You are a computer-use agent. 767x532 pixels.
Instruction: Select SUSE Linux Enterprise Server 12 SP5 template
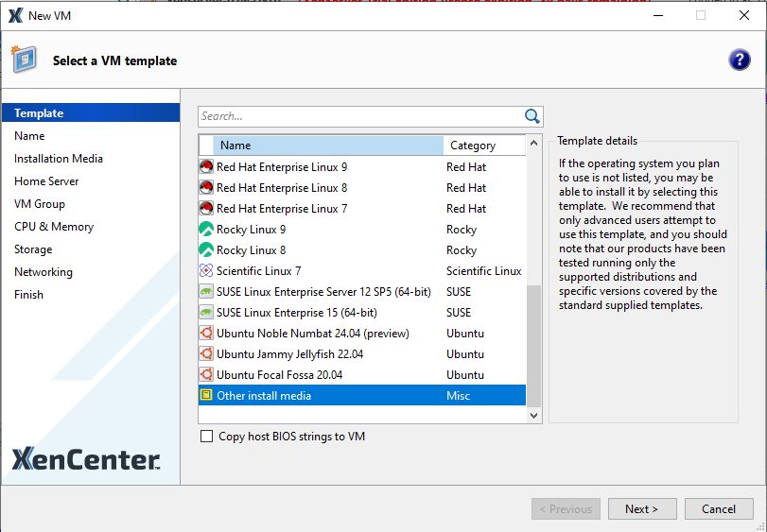tap(362, 292)
